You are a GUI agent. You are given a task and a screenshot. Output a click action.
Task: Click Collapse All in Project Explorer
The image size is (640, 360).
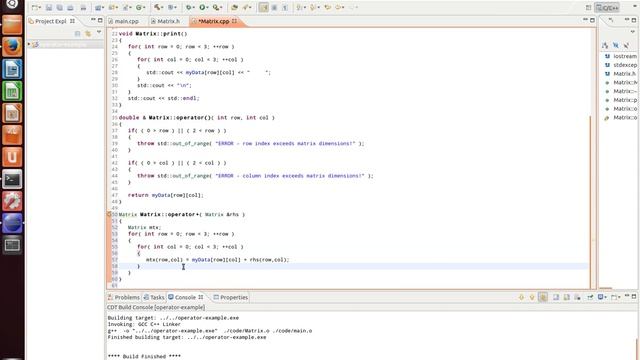point(78,33)
